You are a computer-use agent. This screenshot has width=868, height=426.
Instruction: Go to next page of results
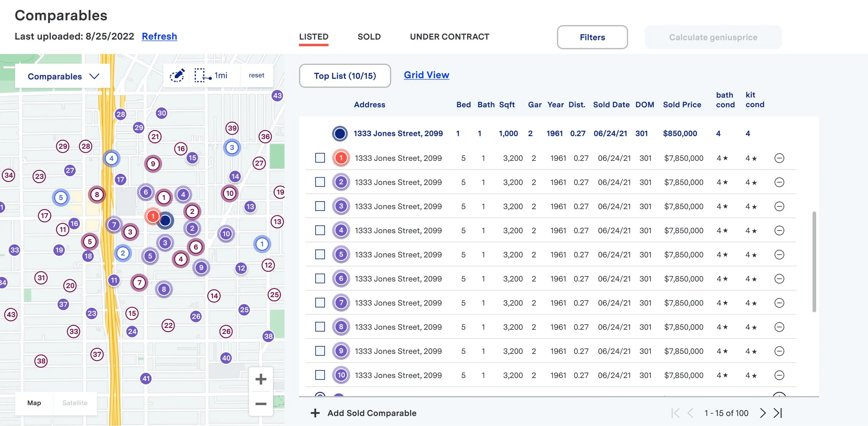tap(762, 413)
